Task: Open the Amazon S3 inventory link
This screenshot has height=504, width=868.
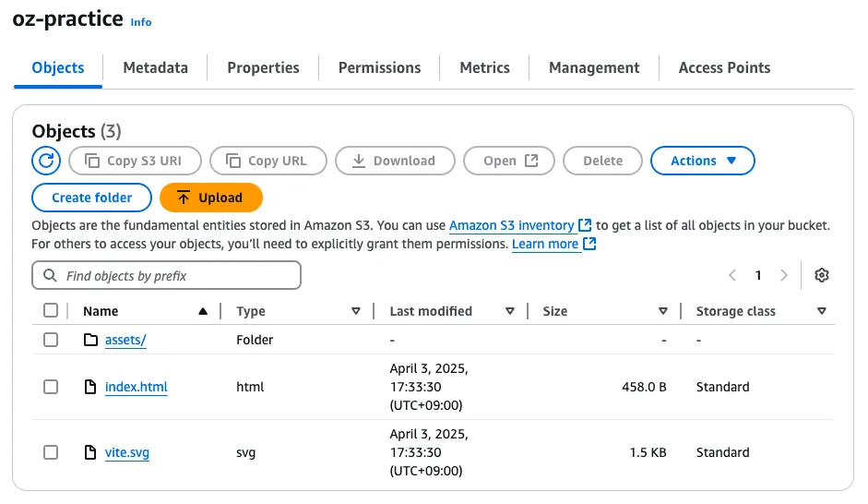Action: 512,225
